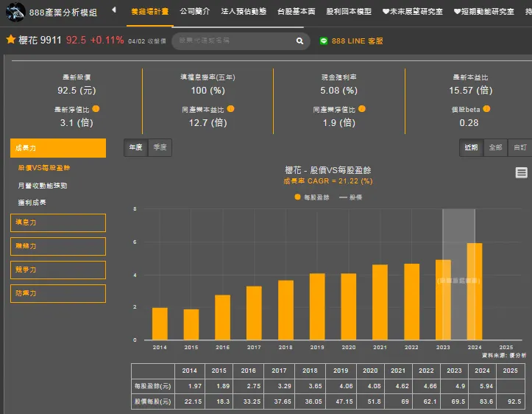
Task: Expand the 賺錢力 sidebar section
Action: coord(58,246)
